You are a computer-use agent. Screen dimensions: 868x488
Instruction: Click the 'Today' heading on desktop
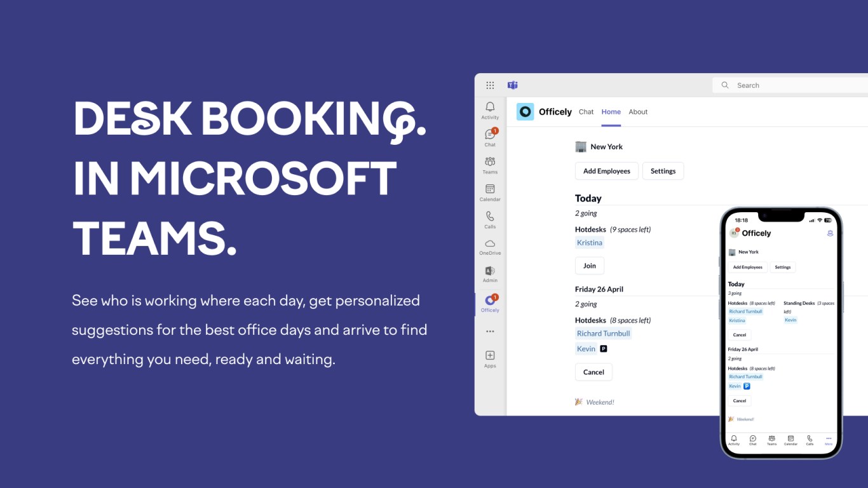588,198
